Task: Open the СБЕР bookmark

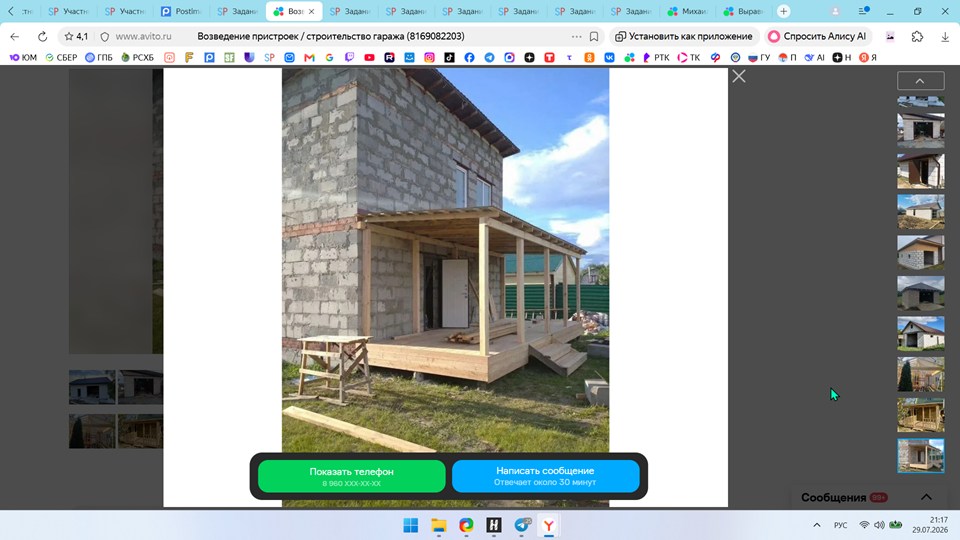Action: click(61, 57)
